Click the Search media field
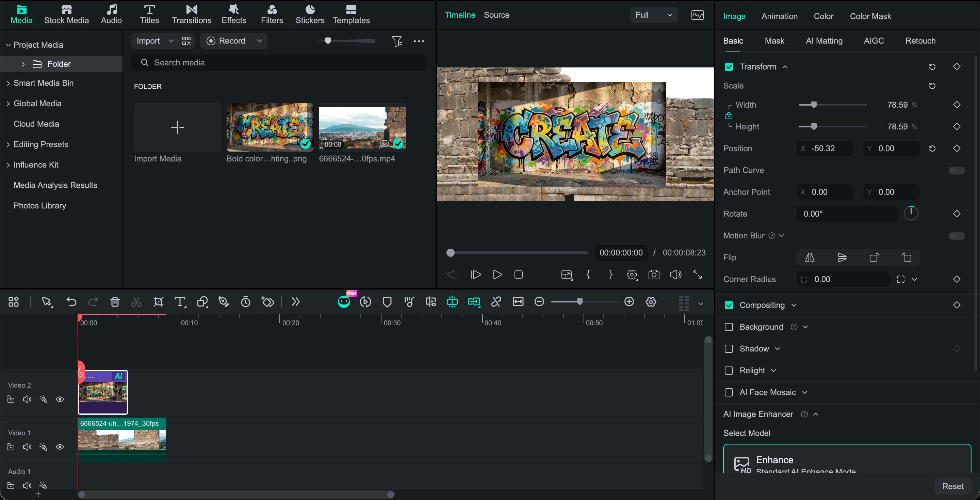This screenshot has width=980, height=500. (279, 62)
